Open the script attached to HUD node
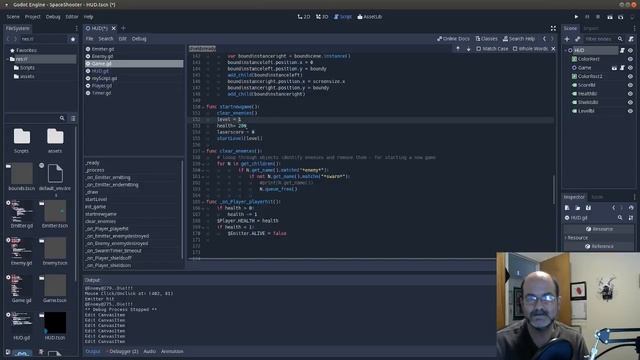Viewport: 640px width, 360px height. pos(622,50)
